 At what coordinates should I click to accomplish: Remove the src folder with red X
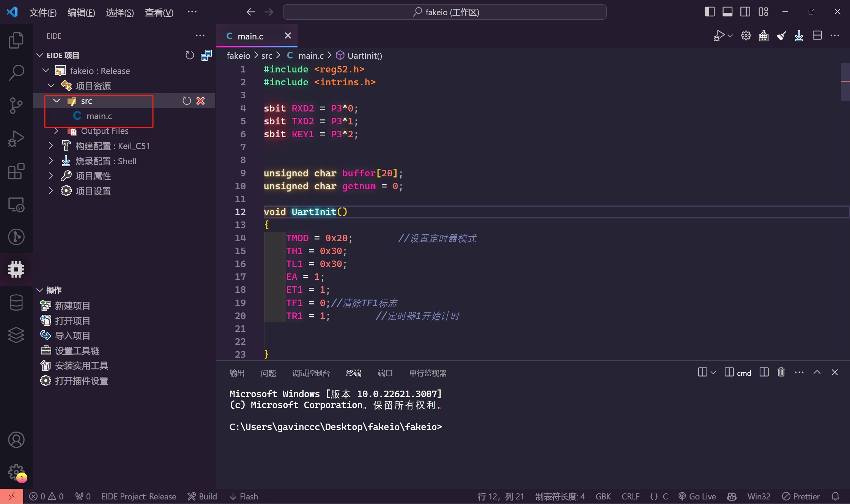(x=201, y=100)
